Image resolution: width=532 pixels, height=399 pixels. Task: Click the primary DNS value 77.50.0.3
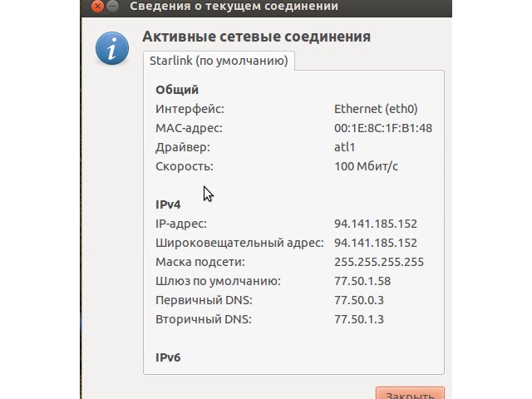pyautogui.click(x=359, y=300)
